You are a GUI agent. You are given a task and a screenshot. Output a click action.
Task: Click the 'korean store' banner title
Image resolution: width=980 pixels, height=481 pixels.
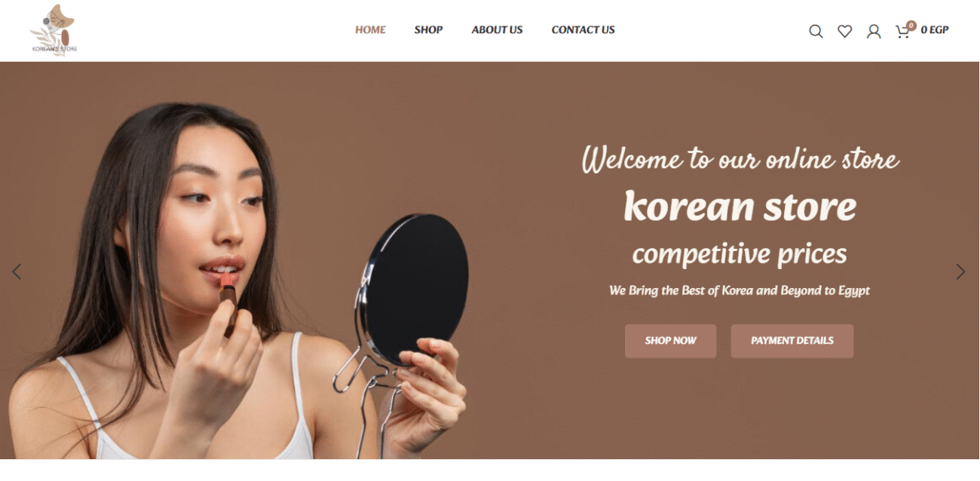740,206
